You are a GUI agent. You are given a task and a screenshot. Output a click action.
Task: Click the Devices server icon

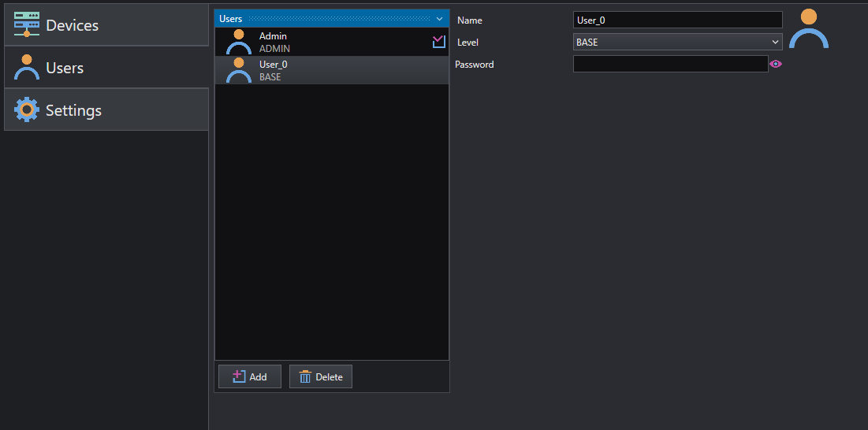27,24
